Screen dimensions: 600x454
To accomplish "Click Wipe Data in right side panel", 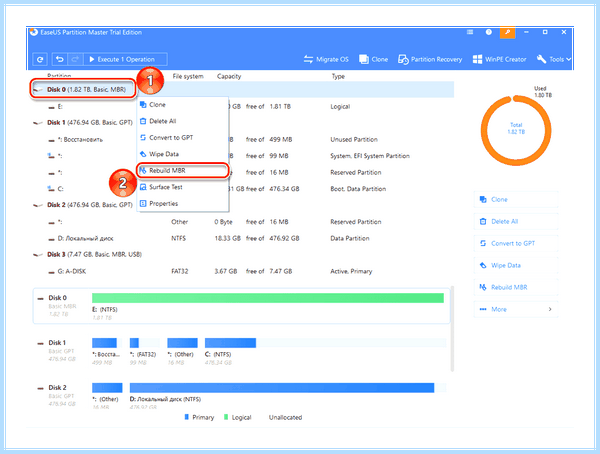I will click(x=516, y=265).
